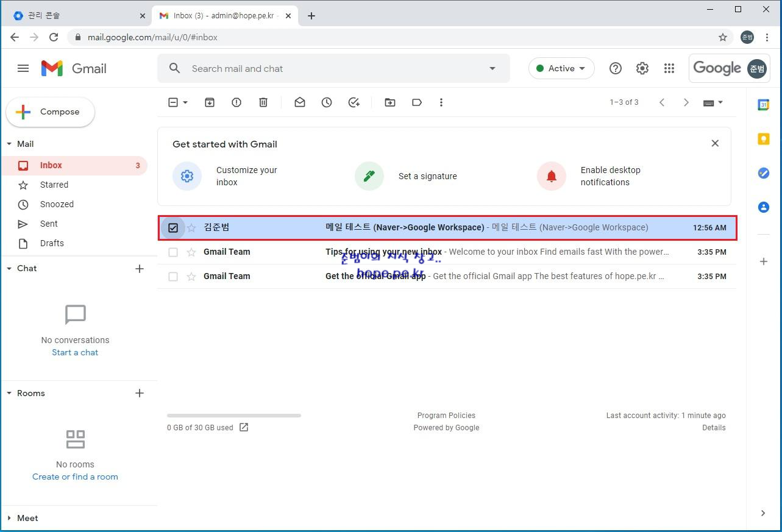Open the Active status dropdown
Viewport: 782px width, 532px height.
pos(561,68)
